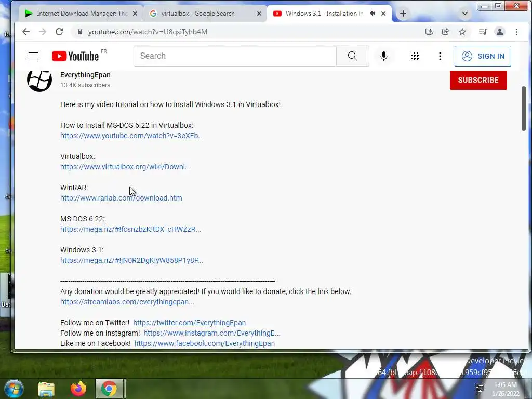Switch to the Internet Download Manager tab
532x399 pixels.
[80, 14]
